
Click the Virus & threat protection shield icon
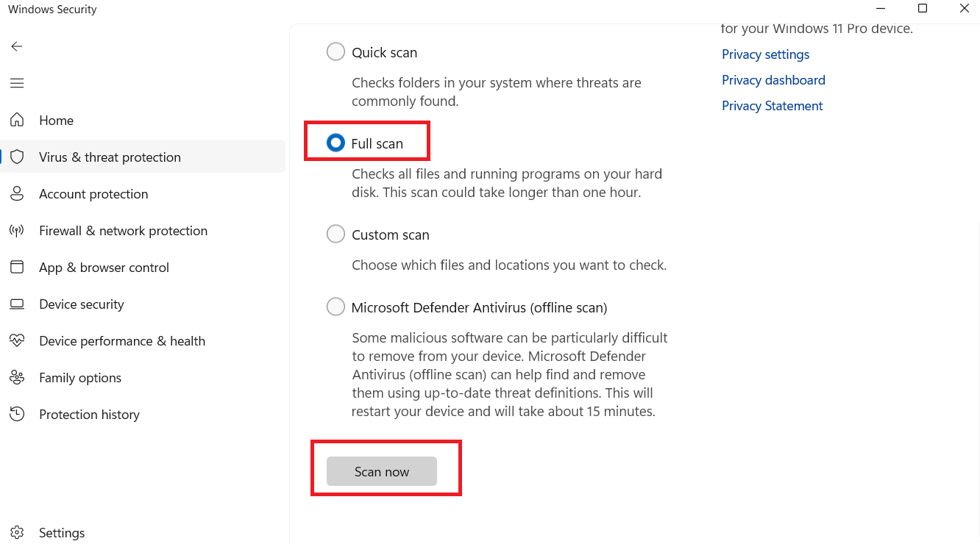[x=17, y=157]
